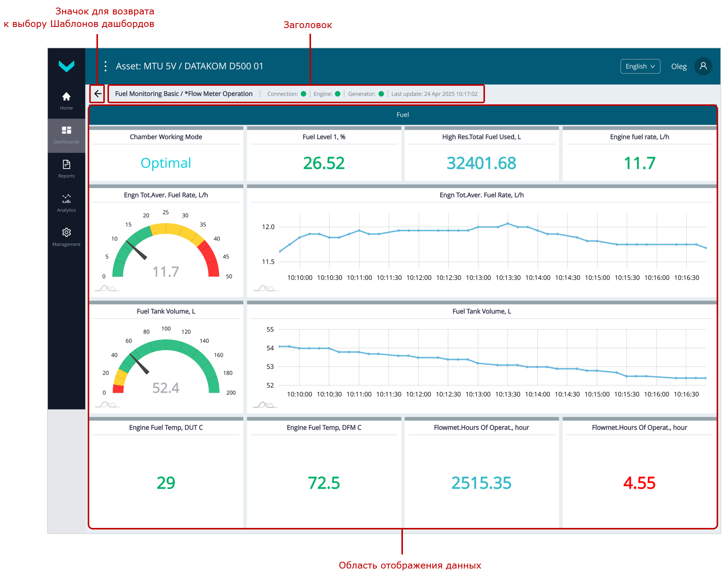Click the Chamber Working Mode Optimal value
The width and height of the screenshot is (728, 575).
pos(166,163)
